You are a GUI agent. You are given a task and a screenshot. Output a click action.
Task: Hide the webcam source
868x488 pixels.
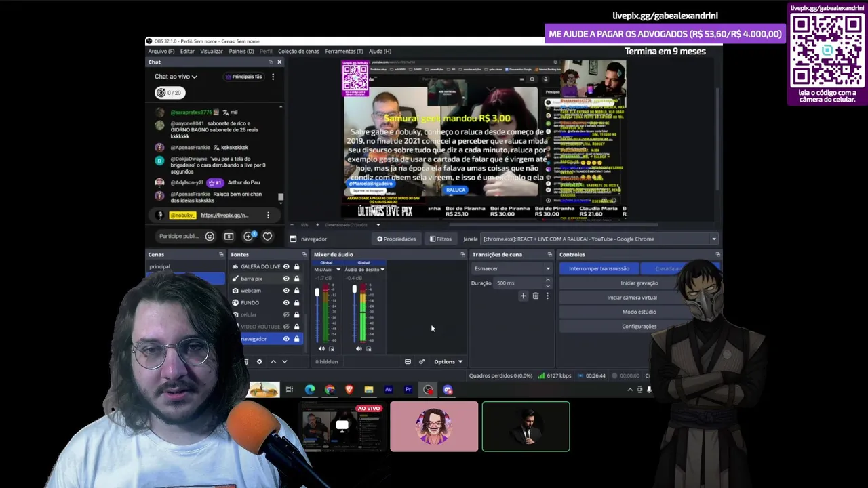coord(286,290)
